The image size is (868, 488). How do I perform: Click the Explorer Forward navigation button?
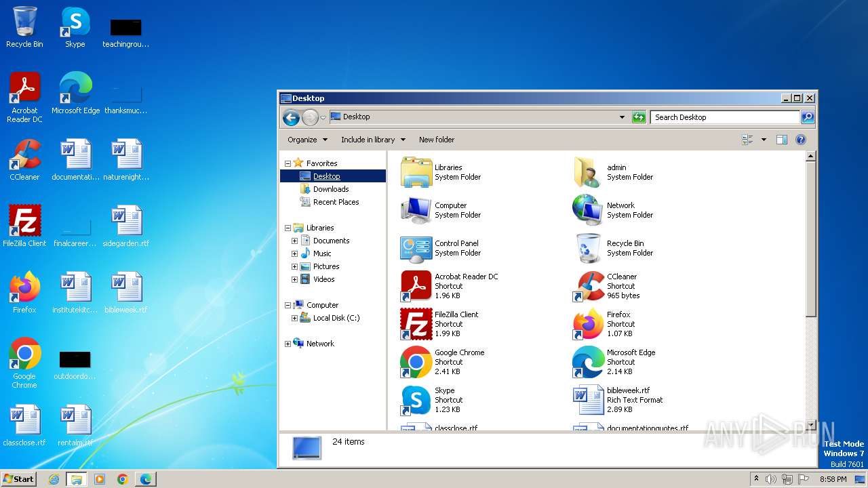click(x=310, y=118)
